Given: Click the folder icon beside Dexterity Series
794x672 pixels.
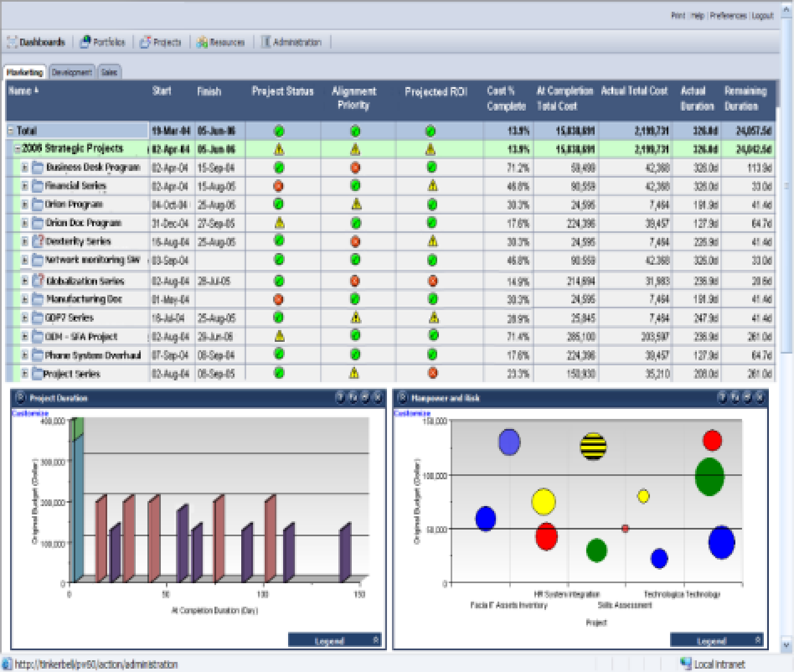Looking at the screenshot, I should click(x=38, y=241).
